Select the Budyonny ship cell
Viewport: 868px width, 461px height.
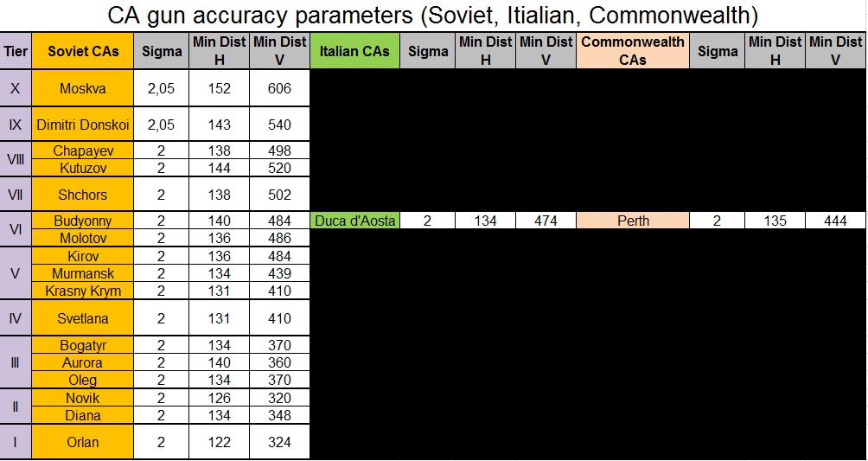pos(82,221)
